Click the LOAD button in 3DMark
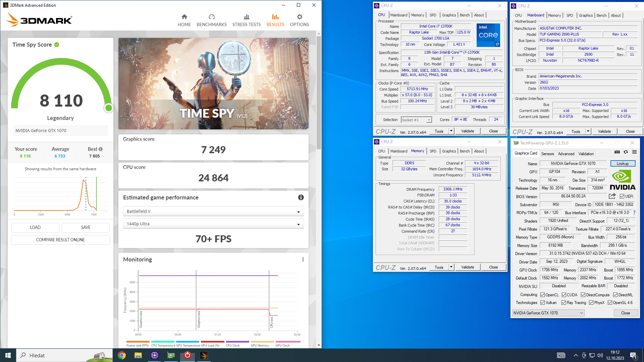 35,227
